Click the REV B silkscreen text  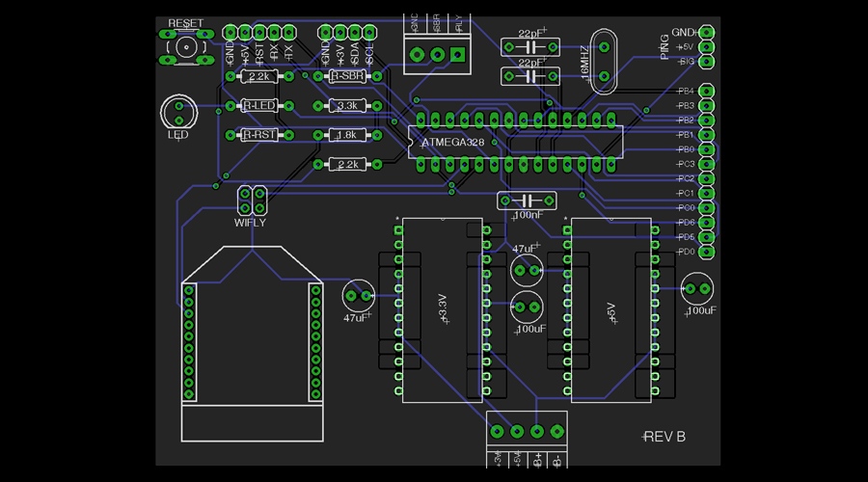point(664,437)
